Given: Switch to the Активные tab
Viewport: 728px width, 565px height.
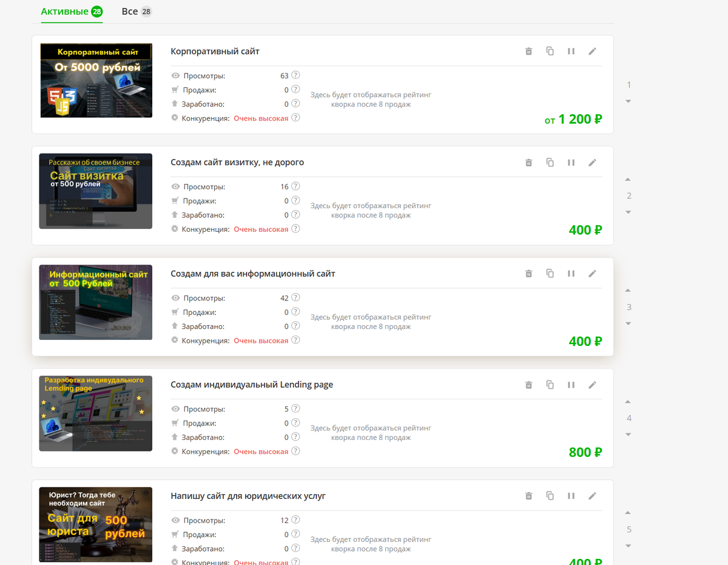Looking at the screenshot, I should 72,12.
